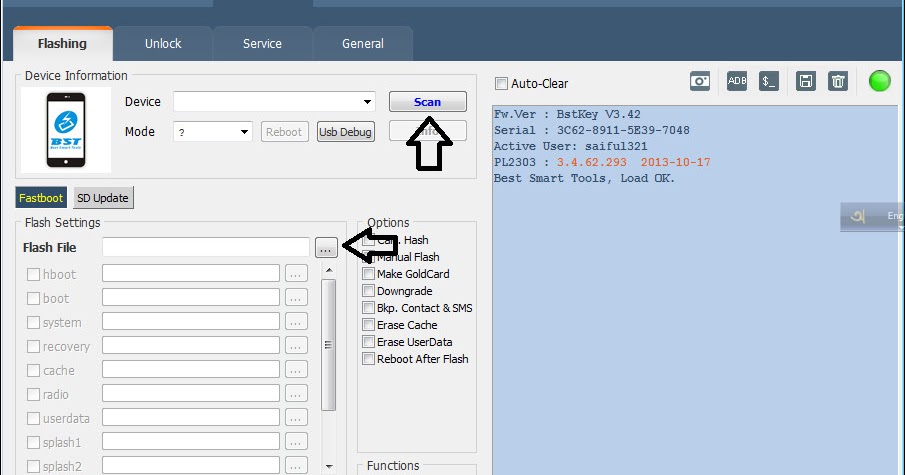Enable the cache checkbox
The width and height of the screenshot is (905, 475).
(33, 370)
